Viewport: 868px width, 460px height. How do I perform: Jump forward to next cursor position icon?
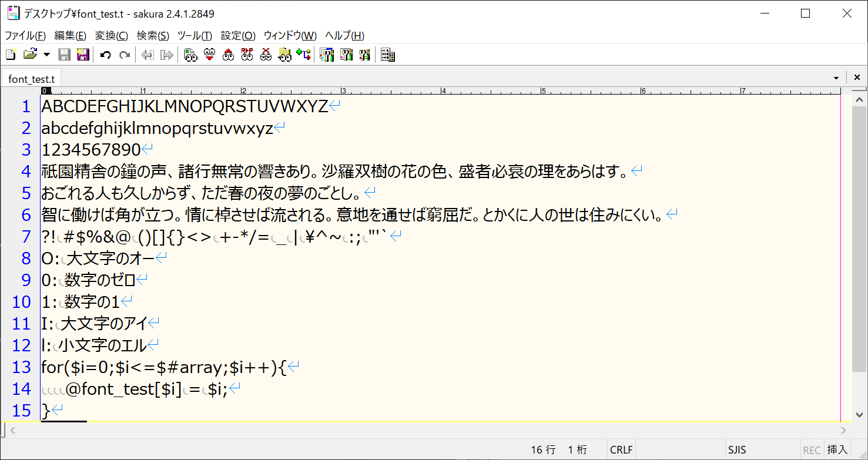[x=167, y=55]
